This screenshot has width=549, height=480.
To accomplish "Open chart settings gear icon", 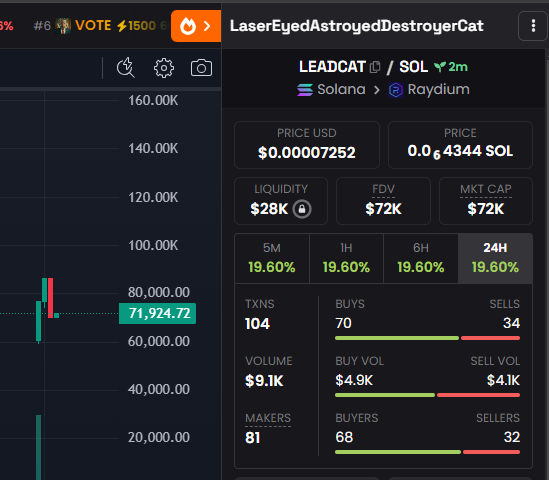I will coord(164,68).
